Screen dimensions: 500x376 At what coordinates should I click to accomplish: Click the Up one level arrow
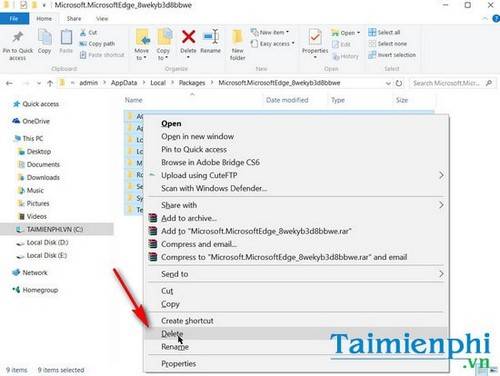pos(50,83)
